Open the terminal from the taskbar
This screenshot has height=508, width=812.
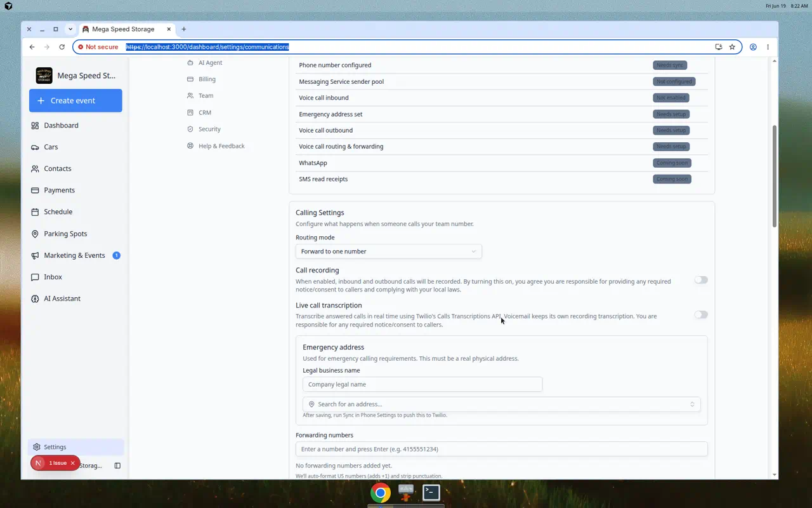click(x=431, y=493)
